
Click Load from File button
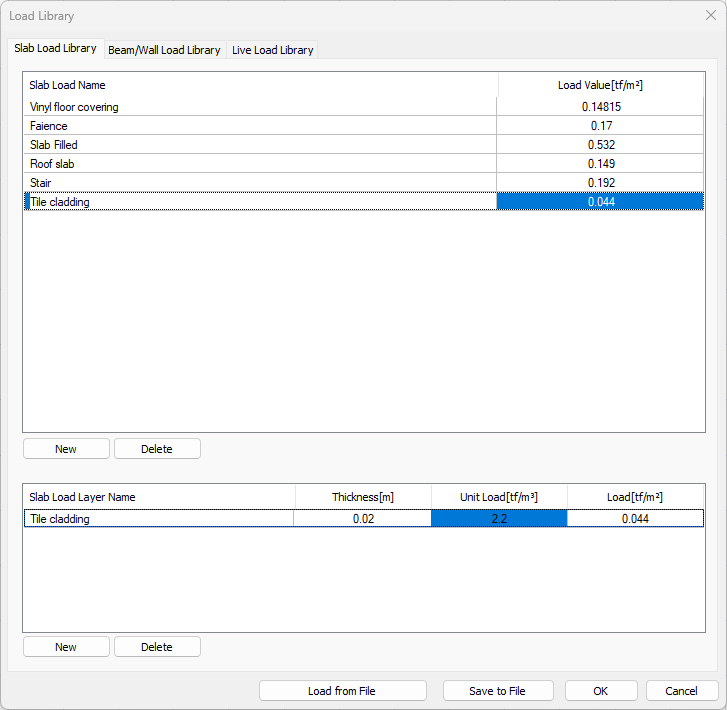[x=342, y=691]
